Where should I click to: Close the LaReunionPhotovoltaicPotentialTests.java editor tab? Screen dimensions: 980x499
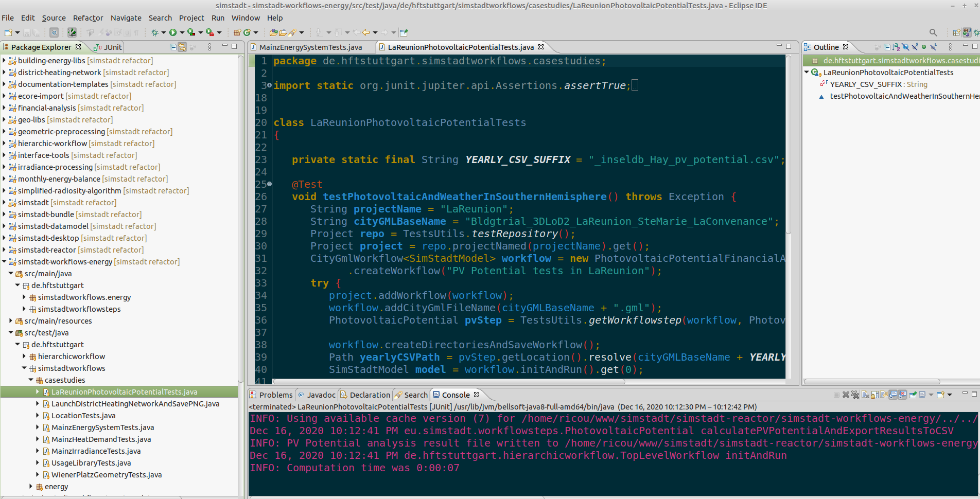pos(541,47)
